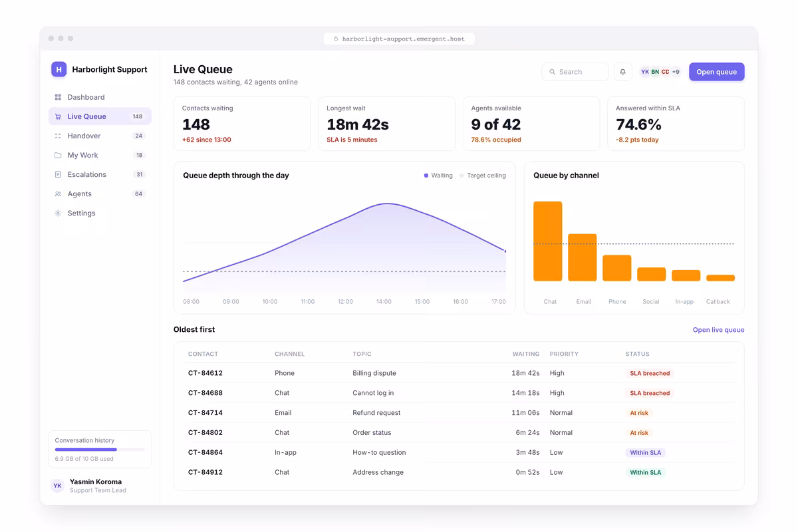Sort by the WAITING column header

pos(526,354)
